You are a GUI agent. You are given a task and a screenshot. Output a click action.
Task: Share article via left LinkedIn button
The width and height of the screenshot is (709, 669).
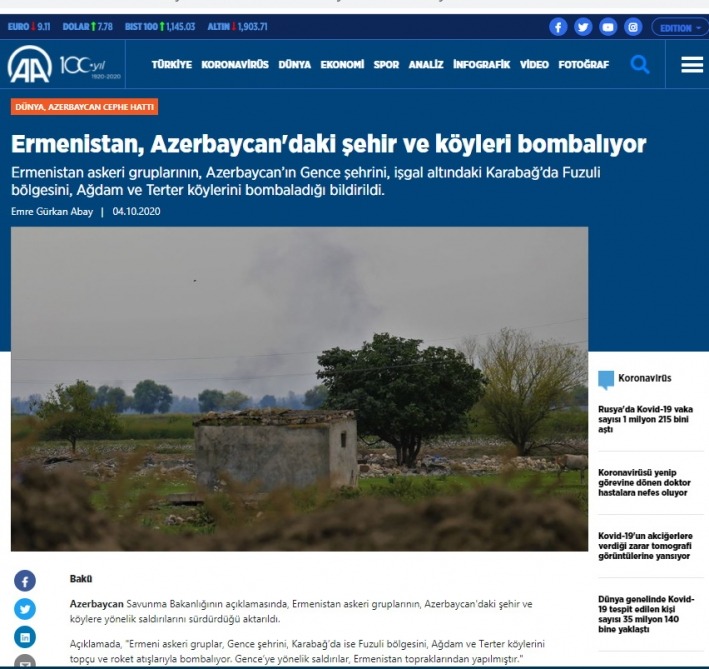25,637
